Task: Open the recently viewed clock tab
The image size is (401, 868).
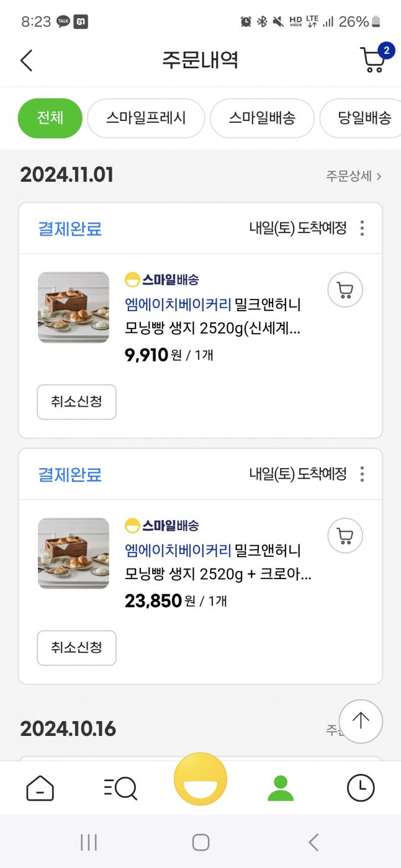Action: click(x=361, y=787)
